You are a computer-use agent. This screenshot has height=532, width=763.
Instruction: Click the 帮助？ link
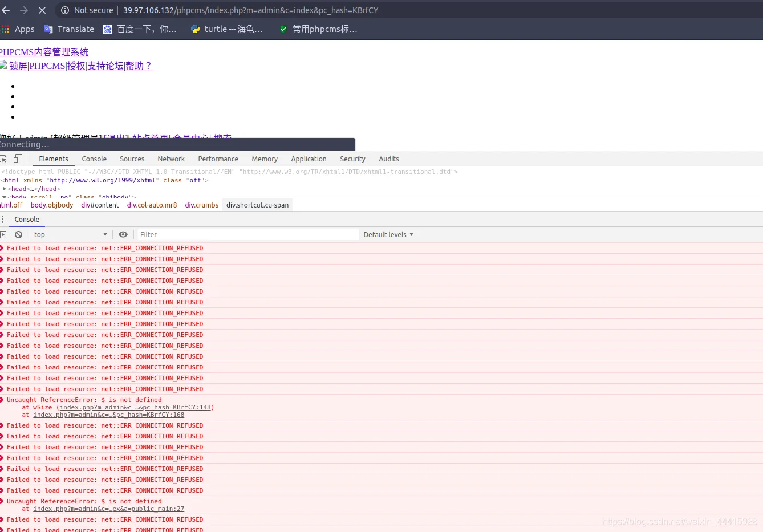[x=139, y=66]
